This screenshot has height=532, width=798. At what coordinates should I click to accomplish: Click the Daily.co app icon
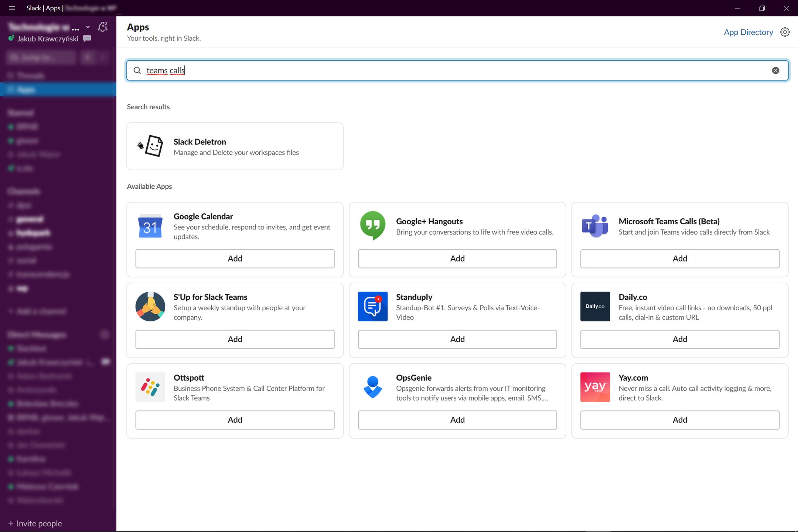click(x=595, y=306)
